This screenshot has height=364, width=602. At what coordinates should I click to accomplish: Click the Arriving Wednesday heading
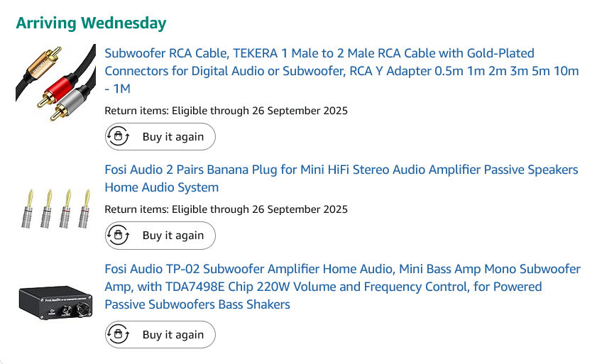click(91, 23)
